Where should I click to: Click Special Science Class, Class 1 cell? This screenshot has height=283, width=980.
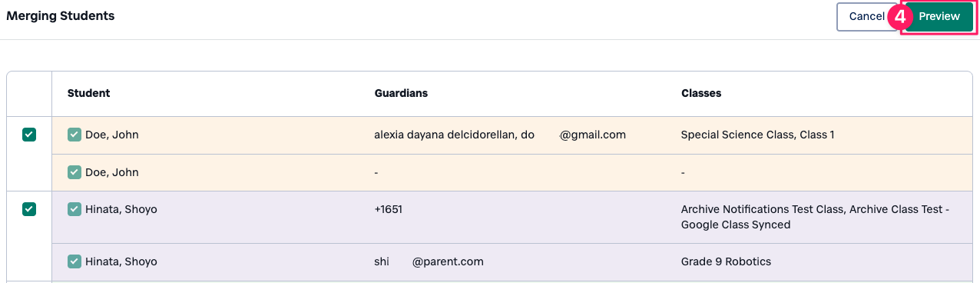tap(758, 135)
